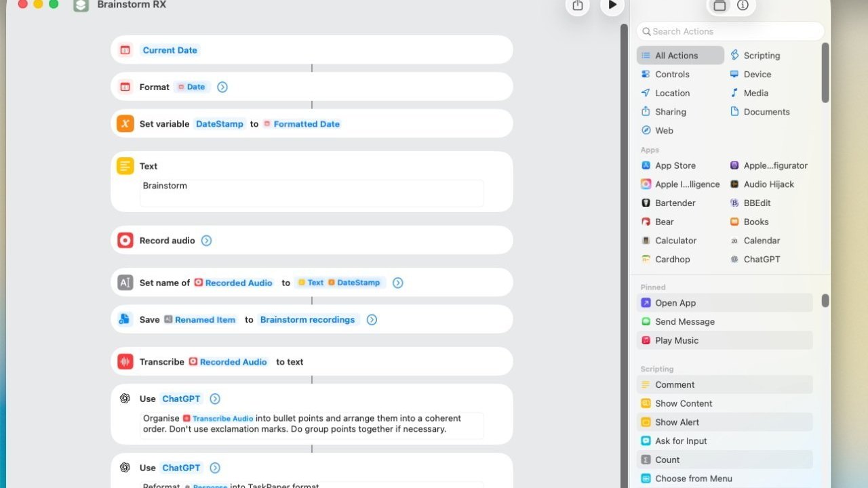
Task: Expand options of the Organise ChatGPT action
Action: coord(215,399)
